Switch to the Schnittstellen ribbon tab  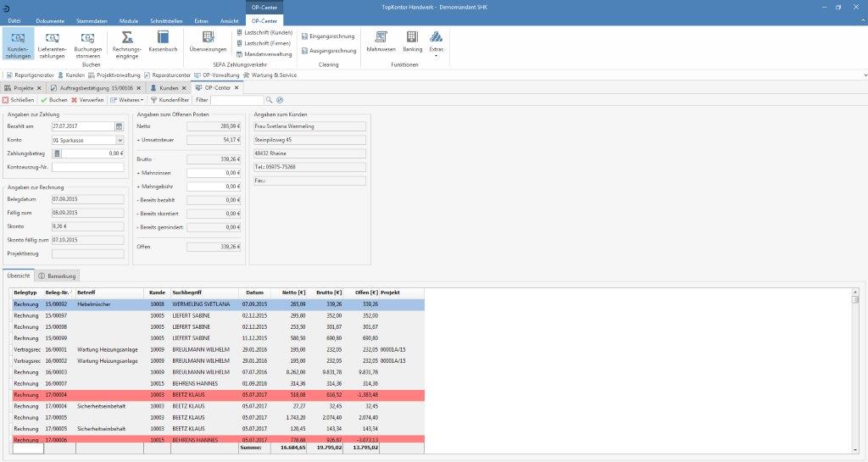[x=166, y=21]
